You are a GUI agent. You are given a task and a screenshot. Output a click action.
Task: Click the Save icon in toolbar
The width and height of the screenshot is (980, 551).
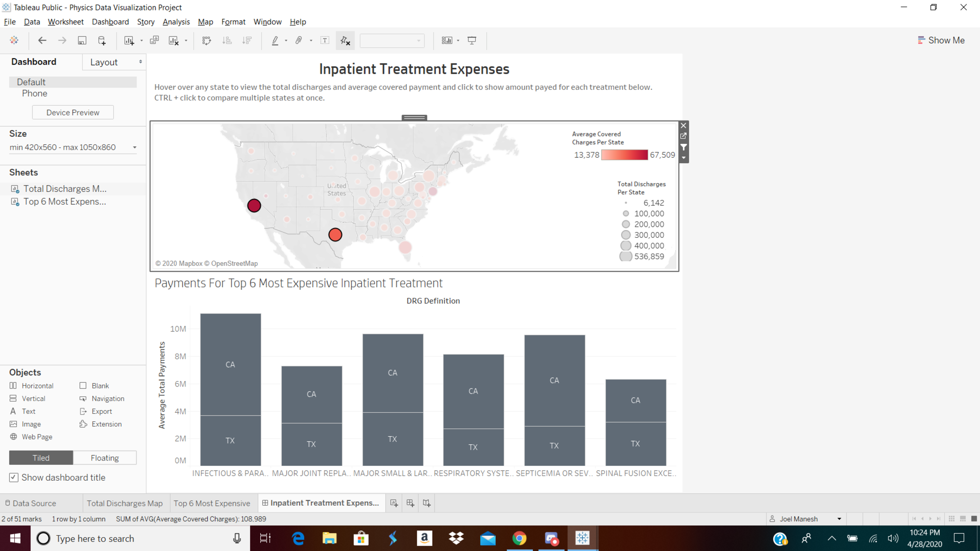click(82, 41)
